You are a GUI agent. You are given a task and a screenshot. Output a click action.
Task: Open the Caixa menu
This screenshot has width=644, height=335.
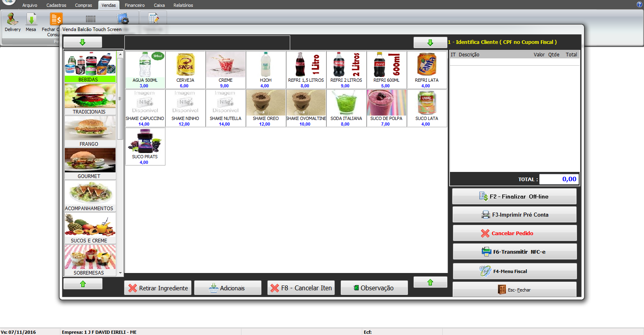[x=159, y=5]
